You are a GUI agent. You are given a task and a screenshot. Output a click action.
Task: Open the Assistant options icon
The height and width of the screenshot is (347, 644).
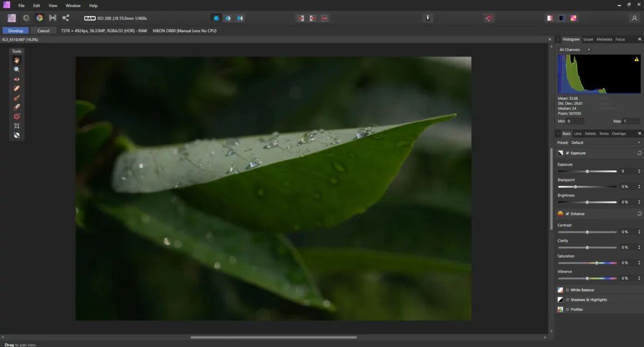[x=427, y=18]
